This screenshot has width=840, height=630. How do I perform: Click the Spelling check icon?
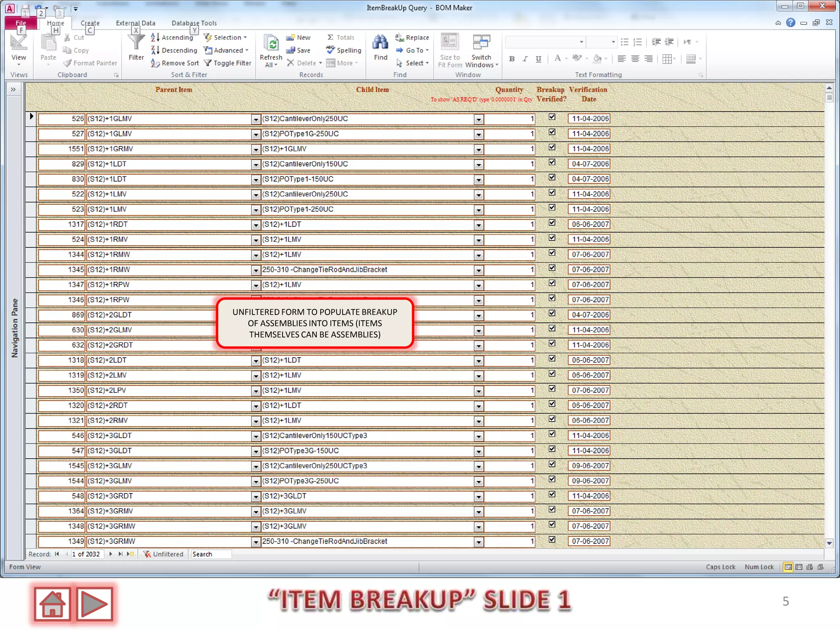(331, 50)
